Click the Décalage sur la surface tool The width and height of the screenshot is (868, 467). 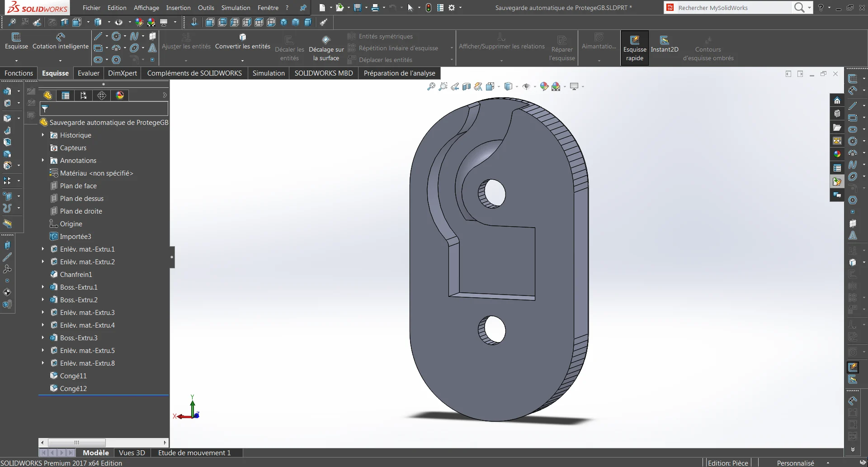pos(326,49)
